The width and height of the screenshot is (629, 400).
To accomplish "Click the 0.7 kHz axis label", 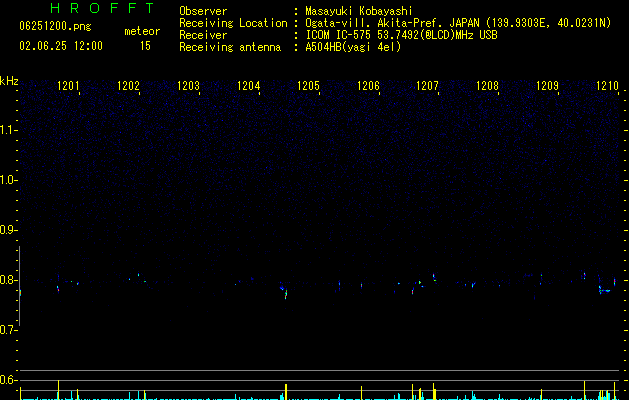I will [8, 330].
